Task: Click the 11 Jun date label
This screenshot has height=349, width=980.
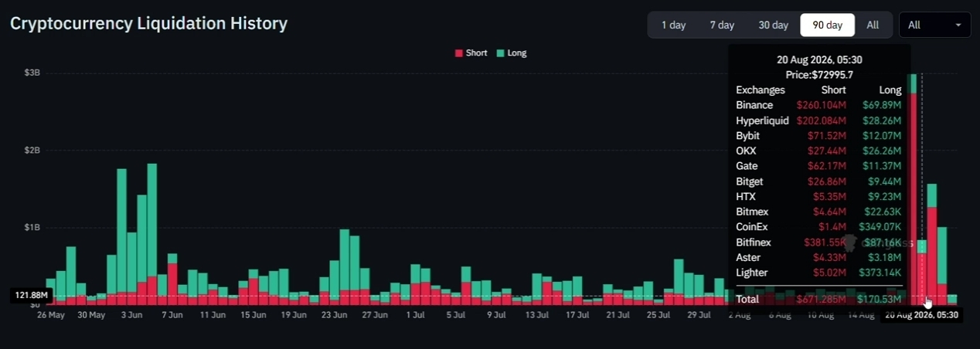Action: pos(213,315)
